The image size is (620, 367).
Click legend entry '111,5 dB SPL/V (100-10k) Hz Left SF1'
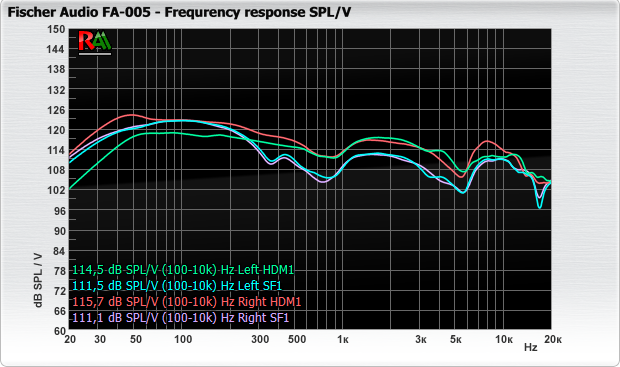tap(177, 286)
